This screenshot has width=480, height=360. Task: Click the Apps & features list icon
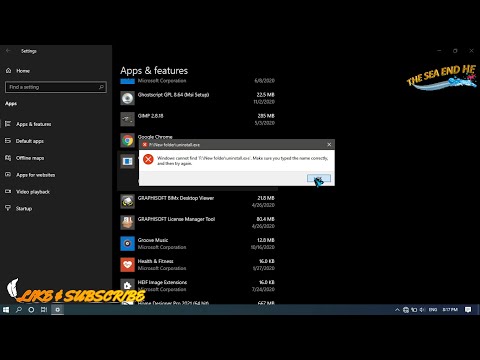coord(8,124)
